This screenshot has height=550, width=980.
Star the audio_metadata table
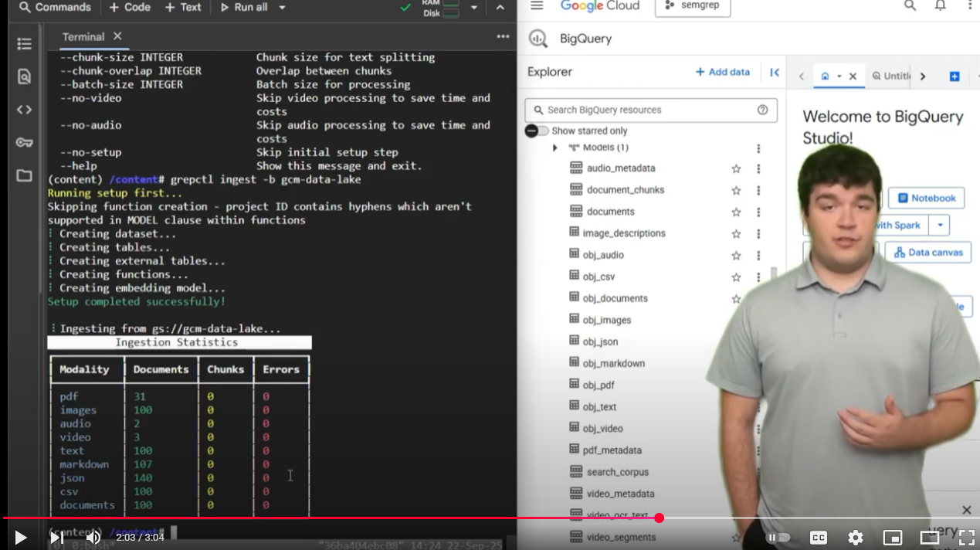pos(736,168)
